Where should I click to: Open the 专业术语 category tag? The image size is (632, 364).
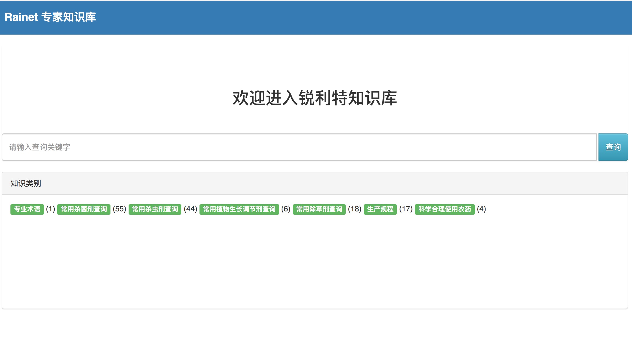(27, 209)
